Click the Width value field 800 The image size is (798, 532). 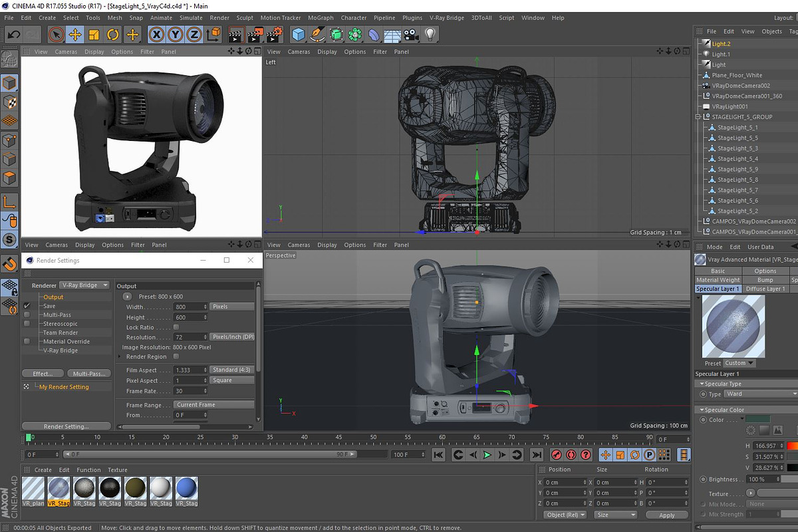coord(190,307)
